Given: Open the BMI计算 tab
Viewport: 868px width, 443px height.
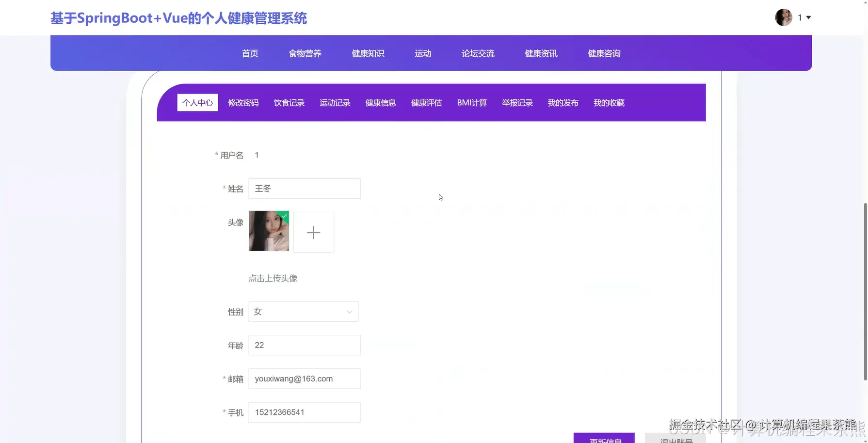Looking at the screenshot, I should tap(471, 102).
